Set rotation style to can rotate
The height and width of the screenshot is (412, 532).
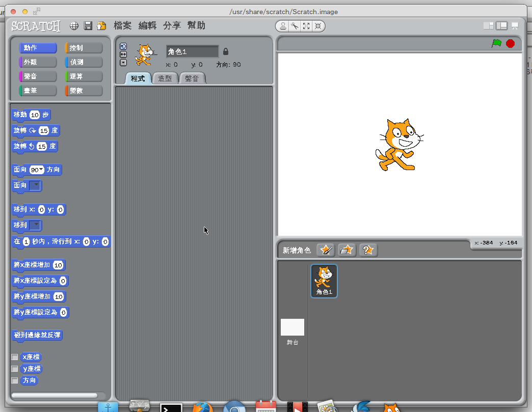(x=123, y=46)
